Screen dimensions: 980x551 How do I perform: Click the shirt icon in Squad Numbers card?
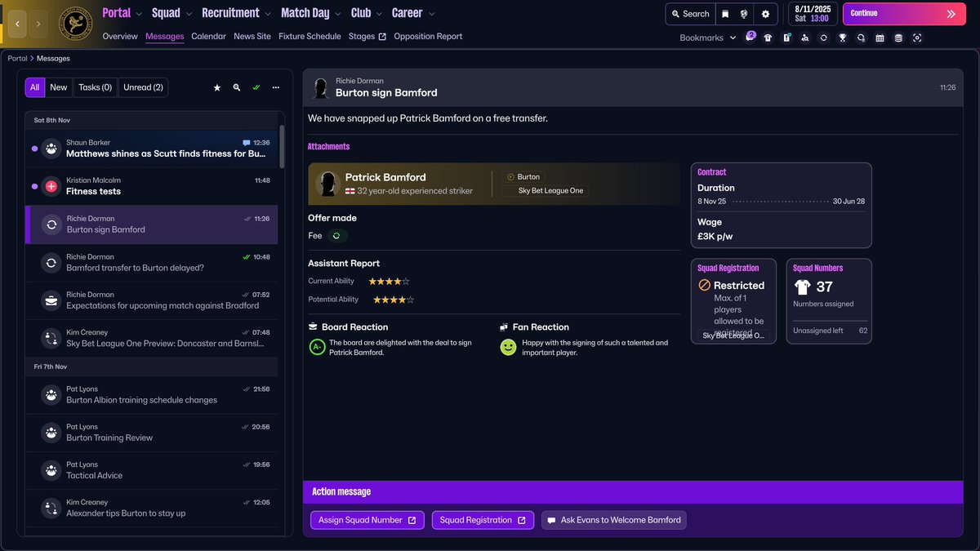pyautogui.click(x=801, y=287)
